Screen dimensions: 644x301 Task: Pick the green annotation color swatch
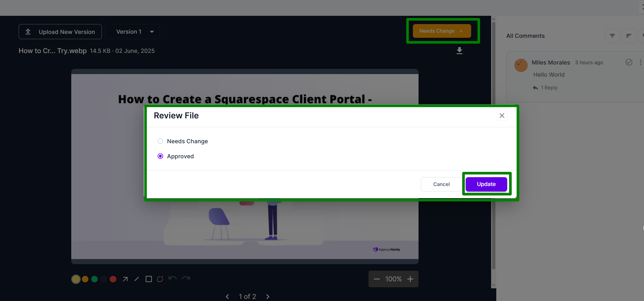click(94, 279)
